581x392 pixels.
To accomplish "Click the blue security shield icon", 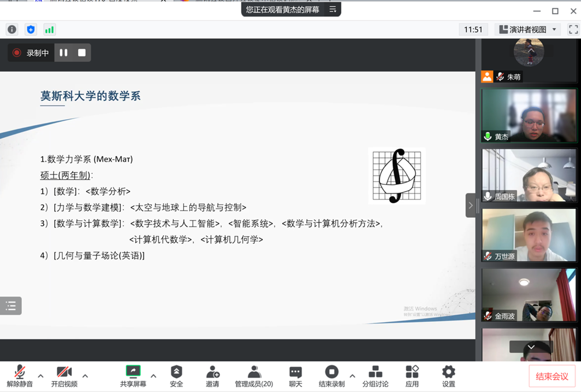I will (x=31, y=30).
